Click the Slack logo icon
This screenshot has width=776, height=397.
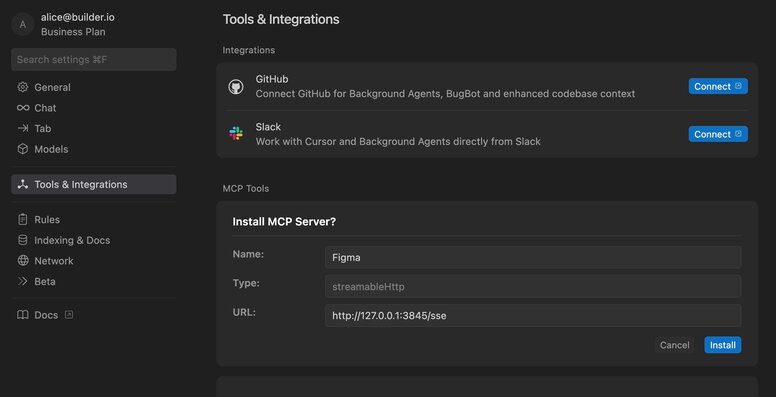click(236, 133)
